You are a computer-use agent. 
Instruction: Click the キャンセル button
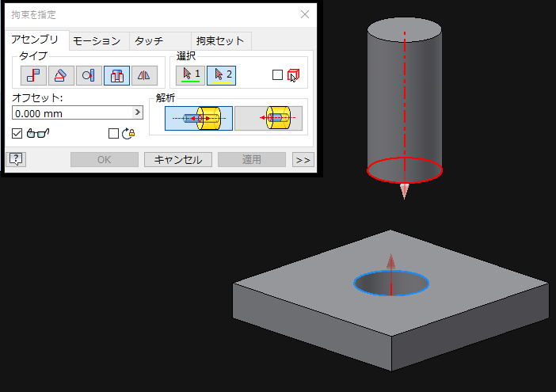pos(177,159)
